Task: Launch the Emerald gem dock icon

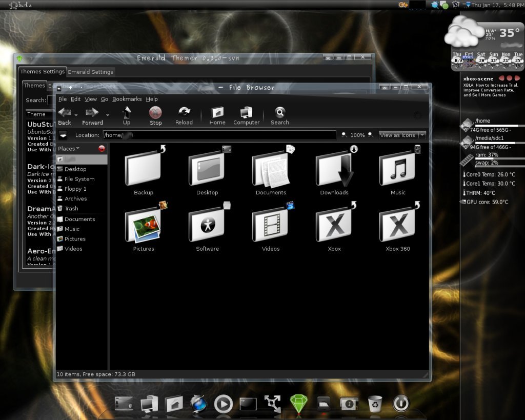Action: click(x=298, y=403)
